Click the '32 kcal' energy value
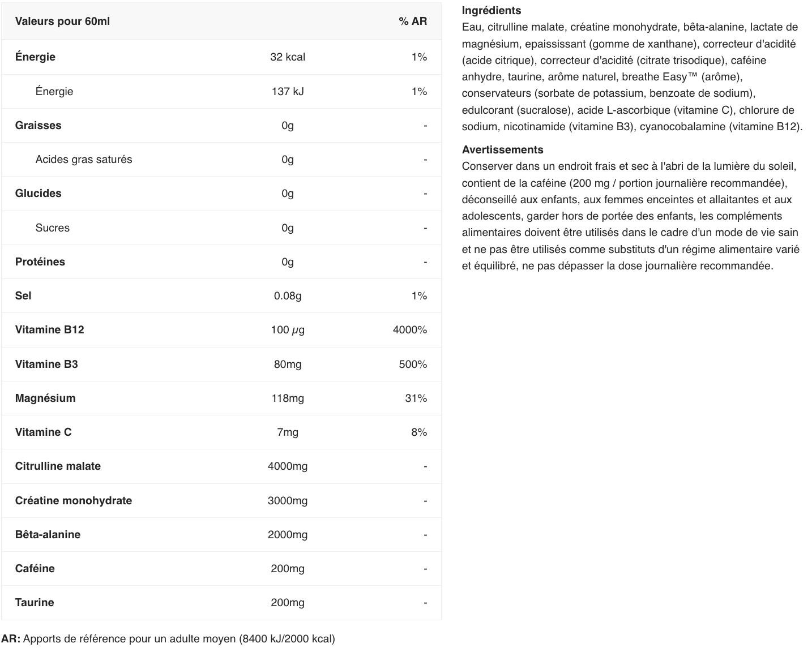 pyautogui.click(x=287, y=57)
